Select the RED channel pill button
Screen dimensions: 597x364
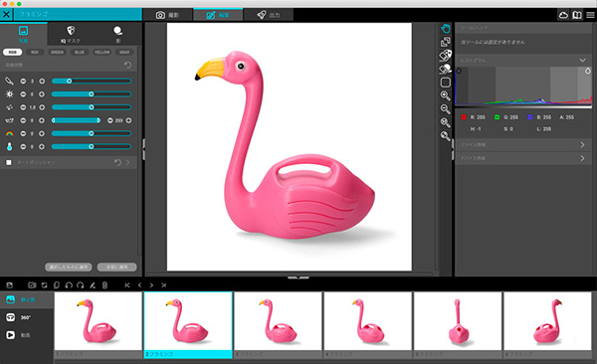pos(35,52)
